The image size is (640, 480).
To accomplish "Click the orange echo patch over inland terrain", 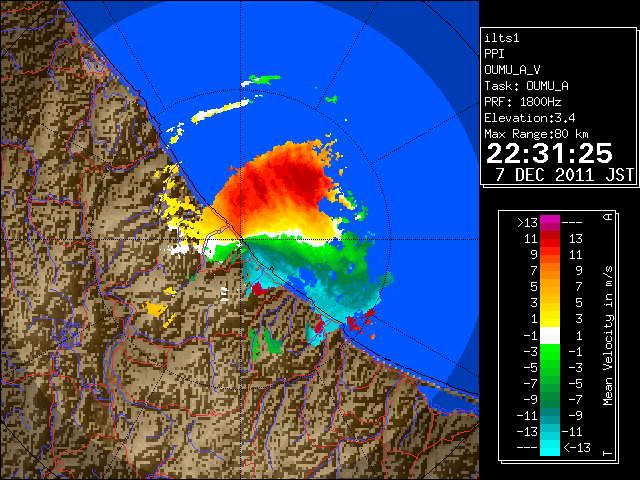I will pyautogui.click(x=155, y=308).
